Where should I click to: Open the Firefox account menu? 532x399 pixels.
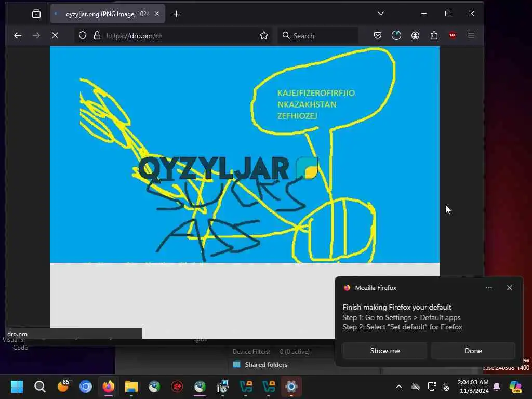[x=415, y=36]
